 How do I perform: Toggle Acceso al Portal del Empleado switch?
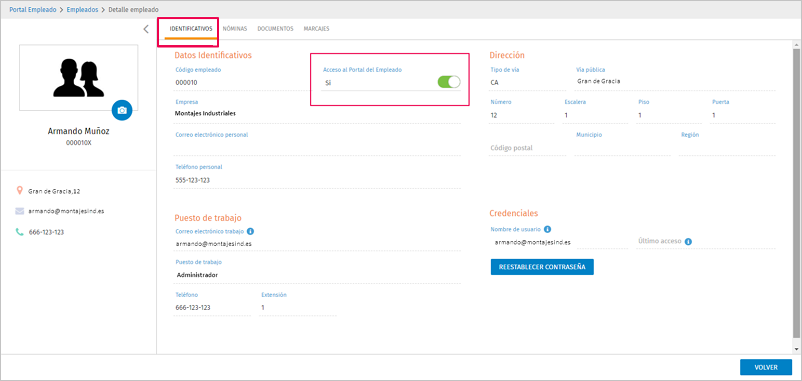click(449, 82)
